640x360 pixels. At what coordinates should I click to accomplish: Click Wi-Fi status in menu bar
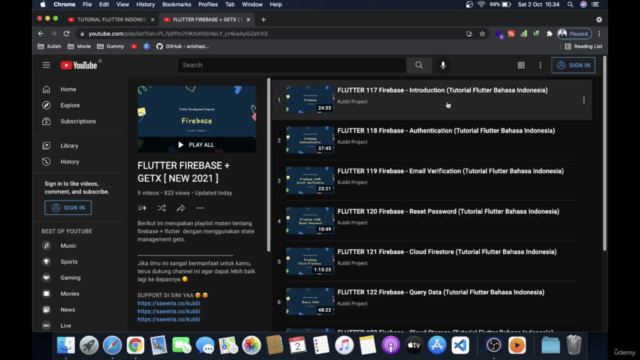[481, 4]
